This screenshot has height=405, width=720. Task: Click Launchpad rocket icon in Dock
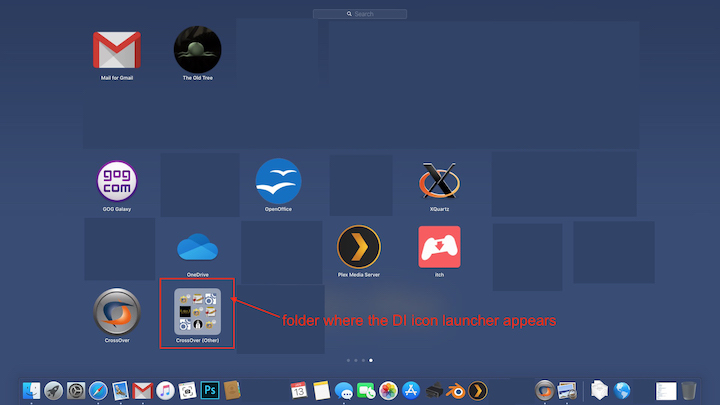click(54, 391)
